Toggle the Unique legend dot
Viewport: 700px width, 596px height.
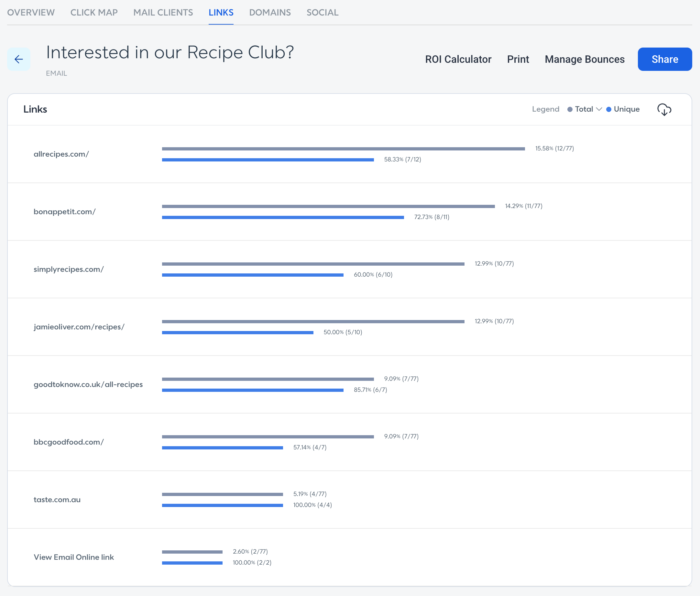(609, 109)
